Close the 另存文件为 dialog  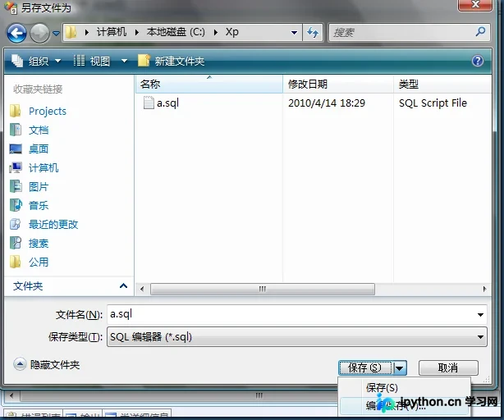(475, 4)
